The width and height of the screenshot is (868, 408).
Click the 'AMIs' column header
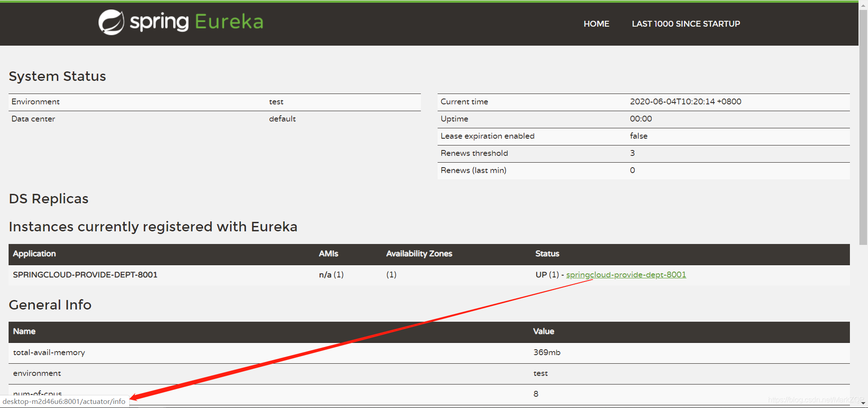[328, 254]
